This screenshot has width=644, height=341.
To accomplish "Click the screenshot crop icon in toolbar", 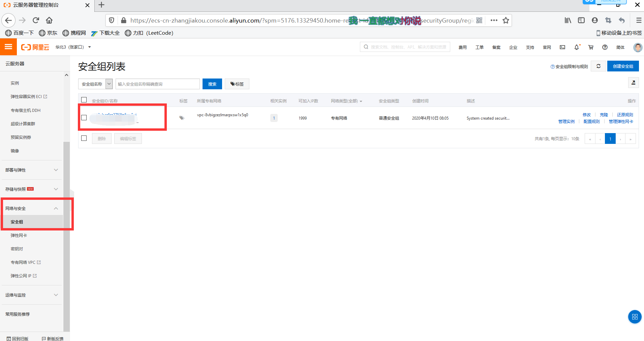I will (x=608, y=20).
